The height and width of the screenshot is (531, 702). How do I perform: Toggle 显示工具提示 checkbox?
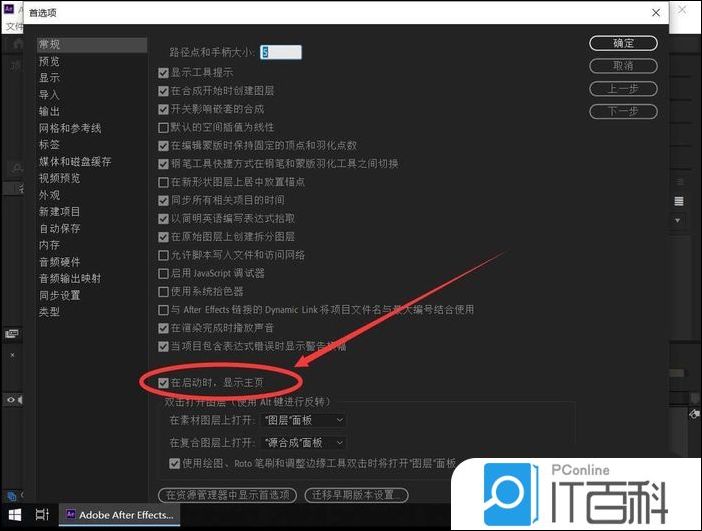tap(163, 73)
